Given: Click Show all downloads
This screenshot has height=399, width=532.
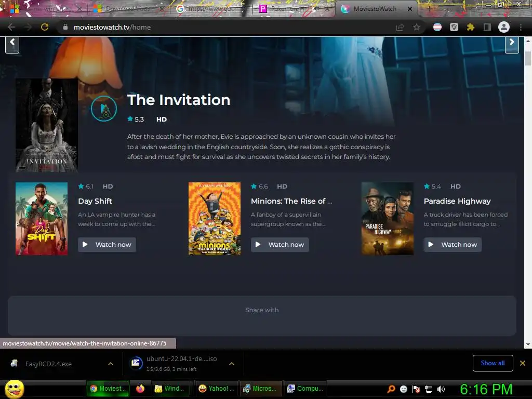Looking at the screenshot, I should pyautogui.click(x=493, y=363).
